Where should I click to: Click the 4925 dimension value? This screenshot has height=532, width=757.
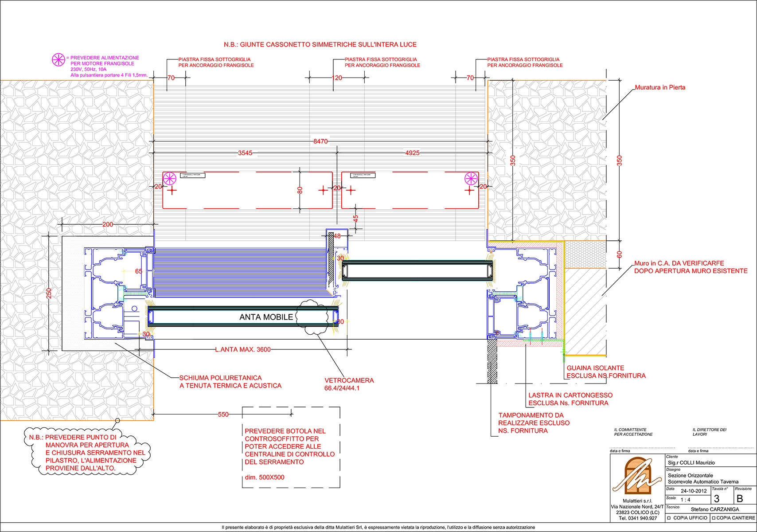click(x=412, y=153)
